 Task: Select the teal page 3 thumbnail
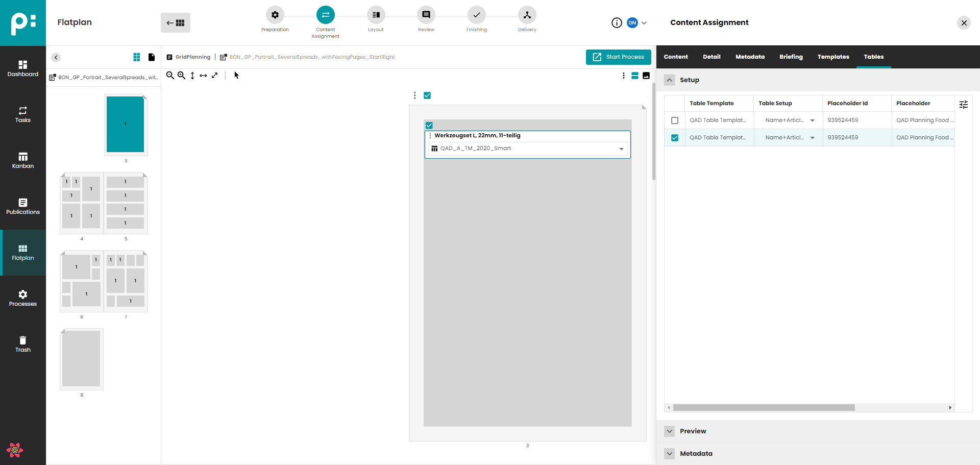[x=126, y=125]
